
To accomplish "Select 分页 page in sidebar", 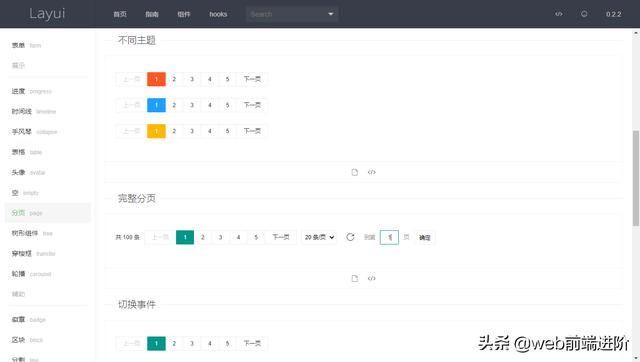I will [47, 213].
